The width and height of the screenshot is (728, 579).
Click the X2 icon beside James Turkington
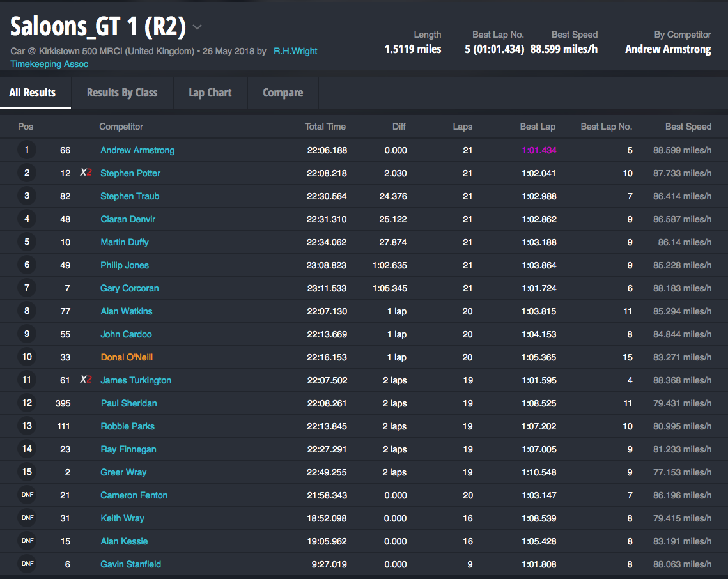(x=86, y=380)
